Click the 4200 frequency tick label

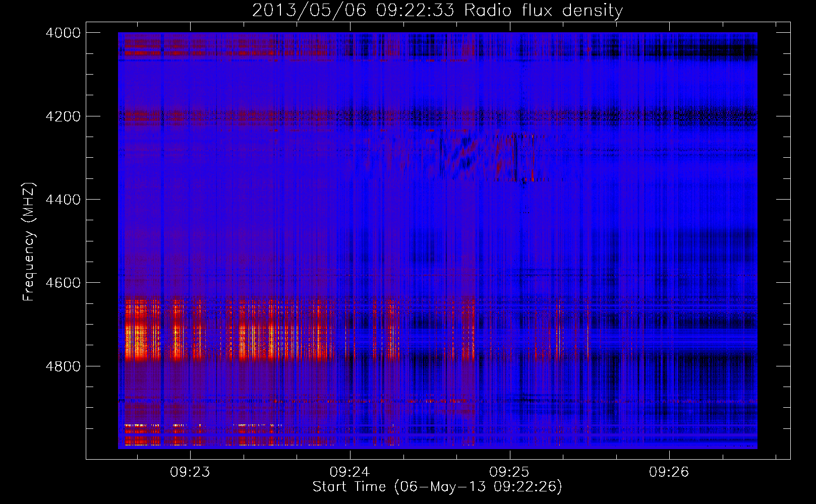coord(63,116)
